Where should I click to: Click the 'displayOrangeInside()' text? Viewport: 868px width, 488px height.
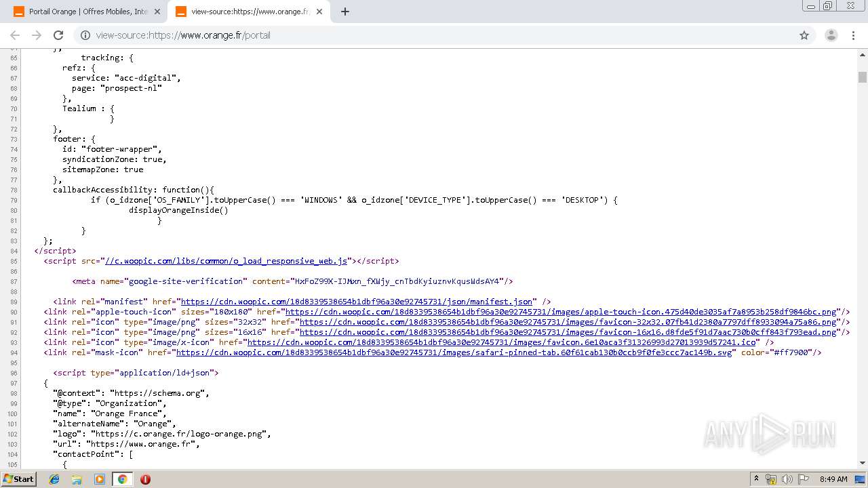[x=178, y=210]
